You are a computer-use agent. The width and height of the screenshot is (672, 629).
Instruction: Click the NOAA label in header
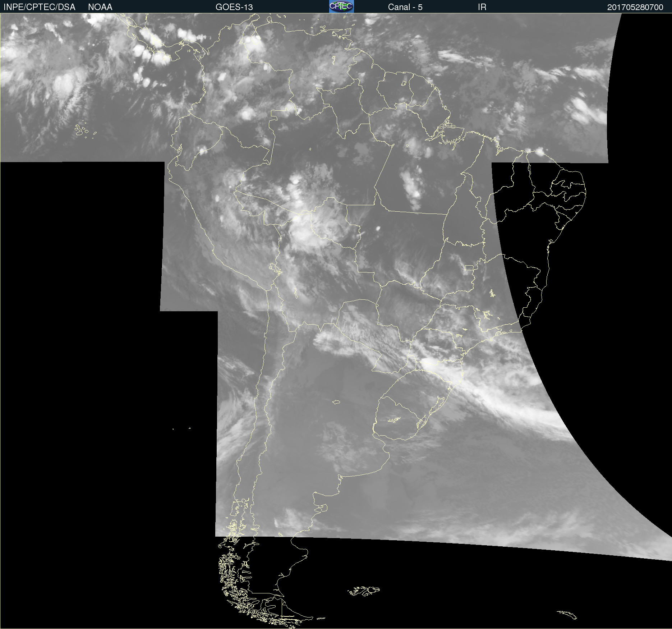pos(100,7)
